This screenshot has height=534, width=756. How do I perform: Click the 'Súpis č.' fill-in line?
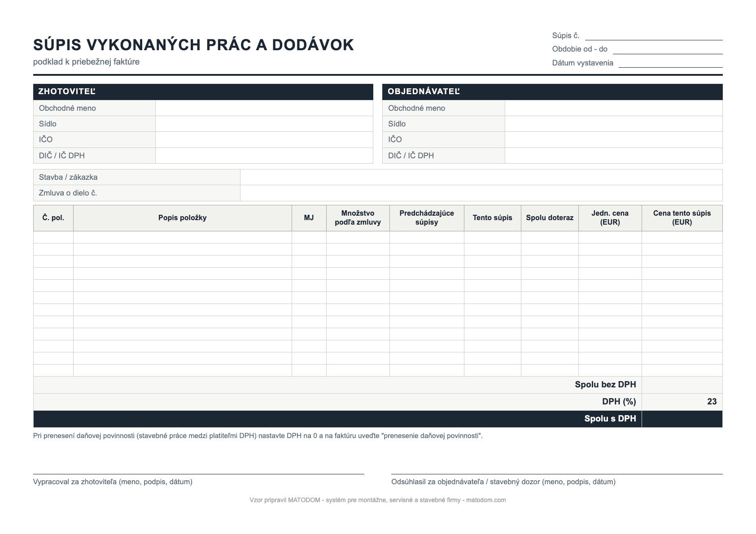tap(654, 36)
